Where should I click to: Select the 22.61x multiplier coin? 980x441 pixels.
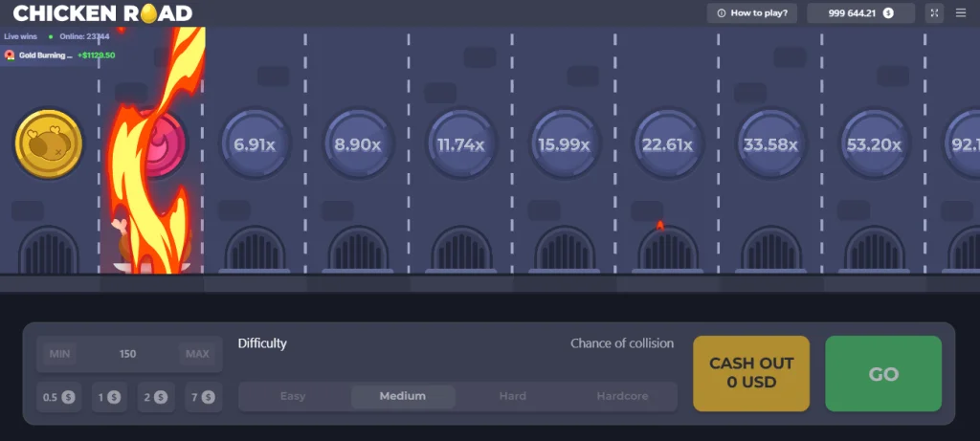click(667, 144)
